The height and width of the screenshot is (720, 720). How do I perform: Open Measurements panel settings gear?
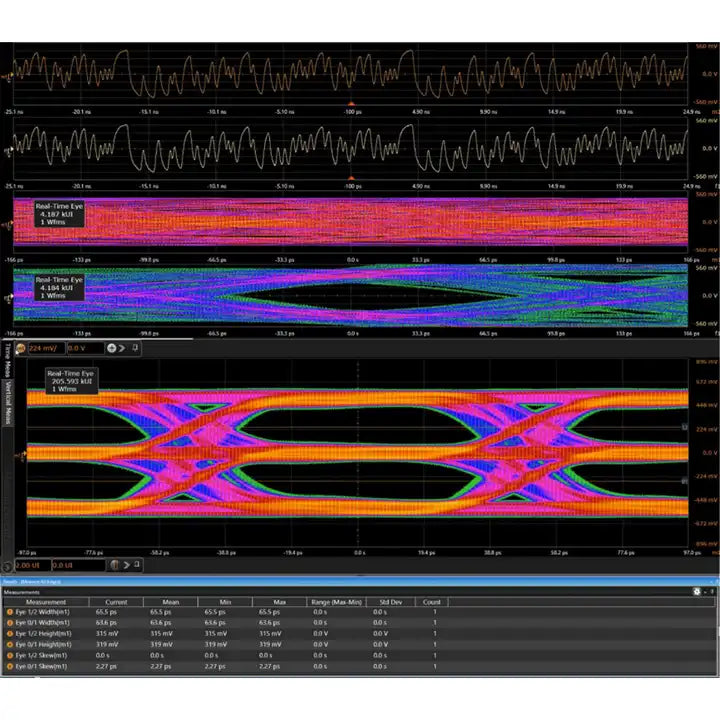point(697,592)
